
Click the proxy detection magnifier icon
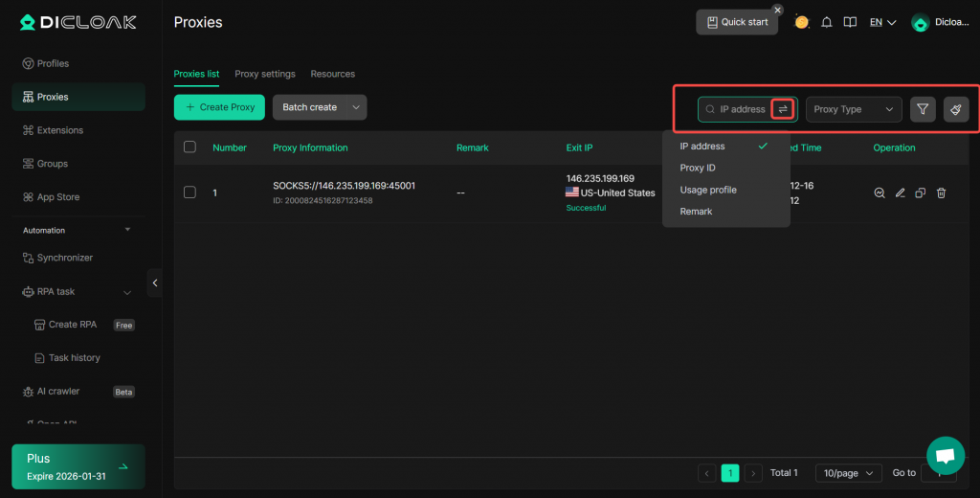click(x=880, y=192)
